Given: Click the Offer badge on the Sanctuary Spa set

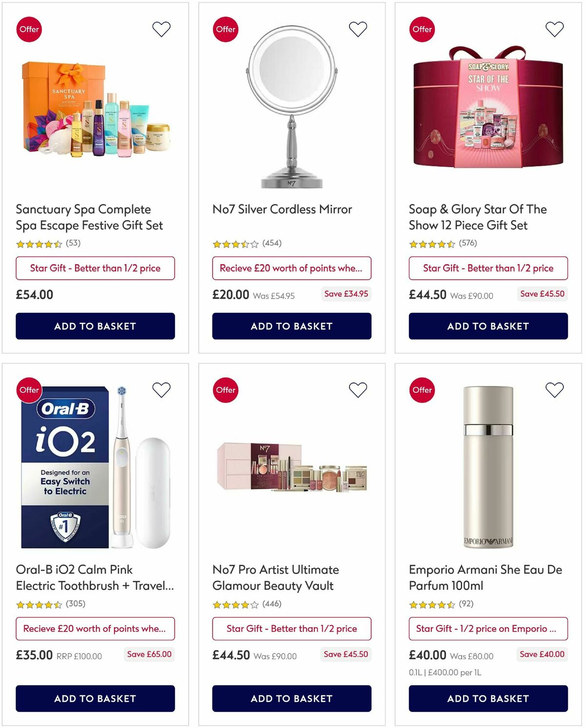Looking at the screenshot, I should 29,29.
